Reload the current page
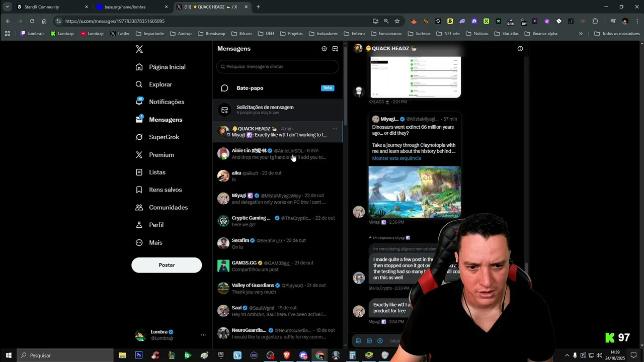 pos(32,21)
